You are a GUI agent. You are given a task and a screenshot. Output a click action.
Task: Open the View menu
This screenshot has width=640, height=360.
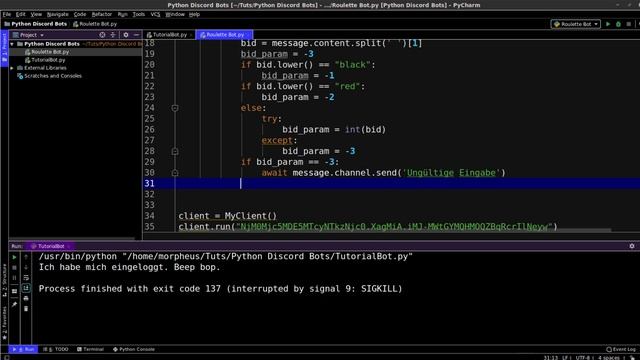[x=36, y=14]
